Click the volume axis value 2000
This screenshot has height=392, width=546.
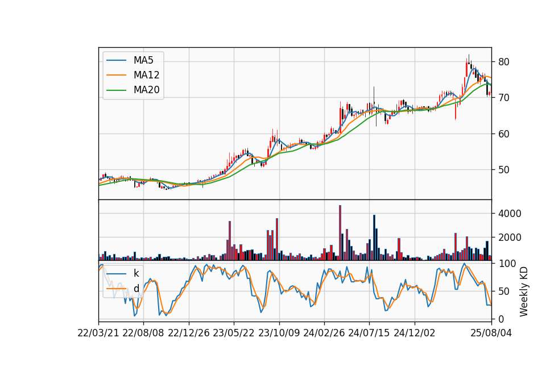tap(510, 237)
